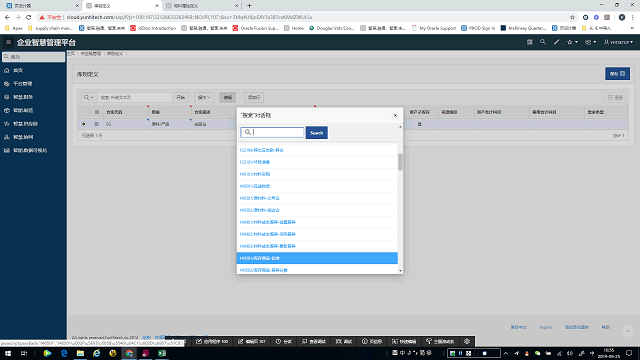Open Excel from the Windows taskbar
This screenshot has width=640, height=360.
coord(162,353)
